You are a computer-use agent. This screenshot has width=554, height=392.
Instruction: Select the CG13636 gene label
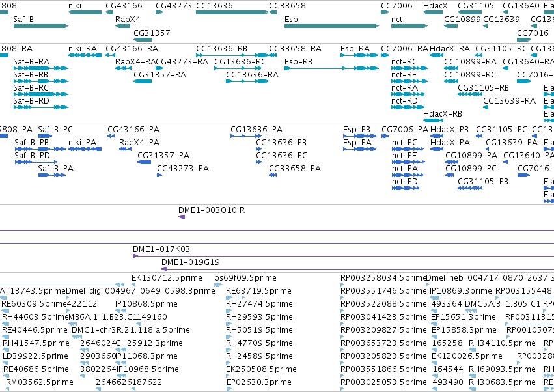tap(214, 6)
